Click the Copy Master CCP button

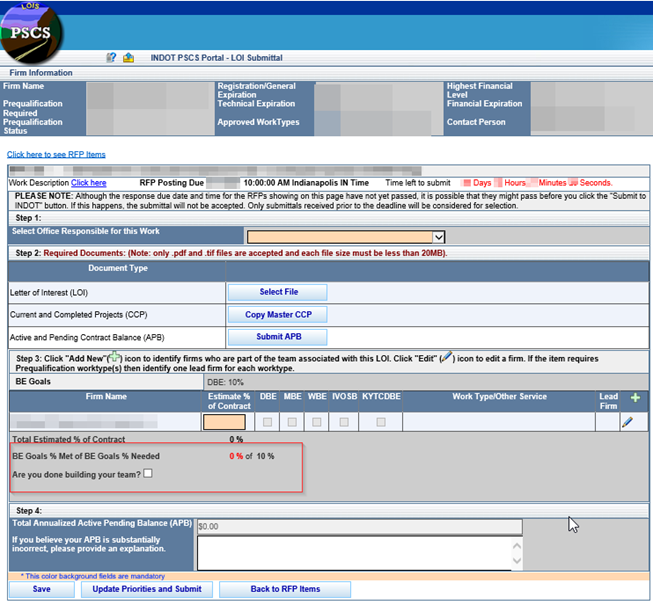tap(277, 315)
